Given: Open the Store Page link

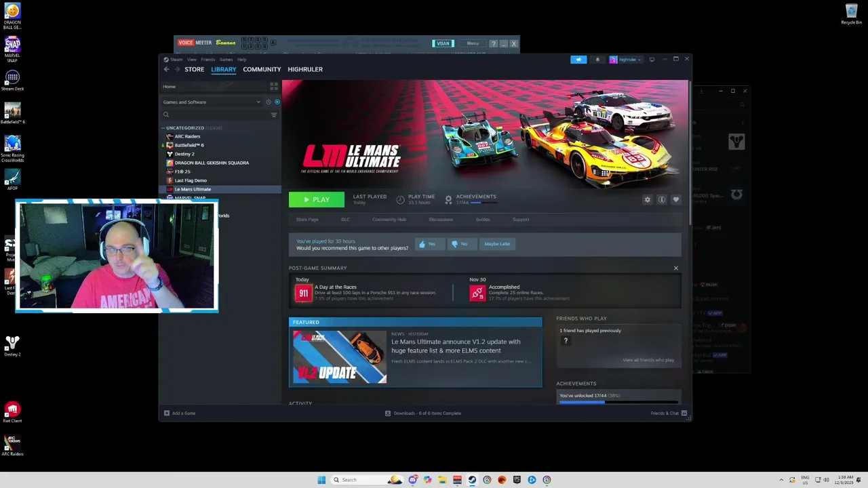Looking at the screenshot, I should 307,220.
